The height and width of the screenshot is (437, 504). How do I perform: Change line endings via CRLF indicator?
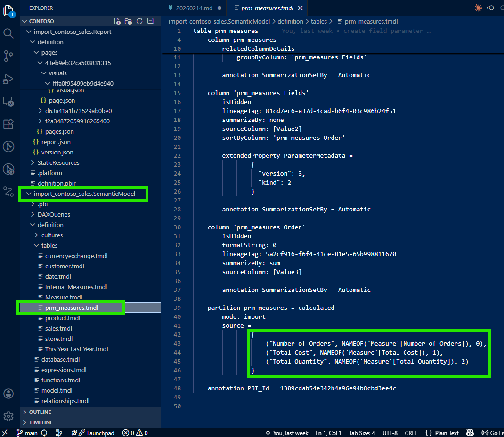pos(411,433)
